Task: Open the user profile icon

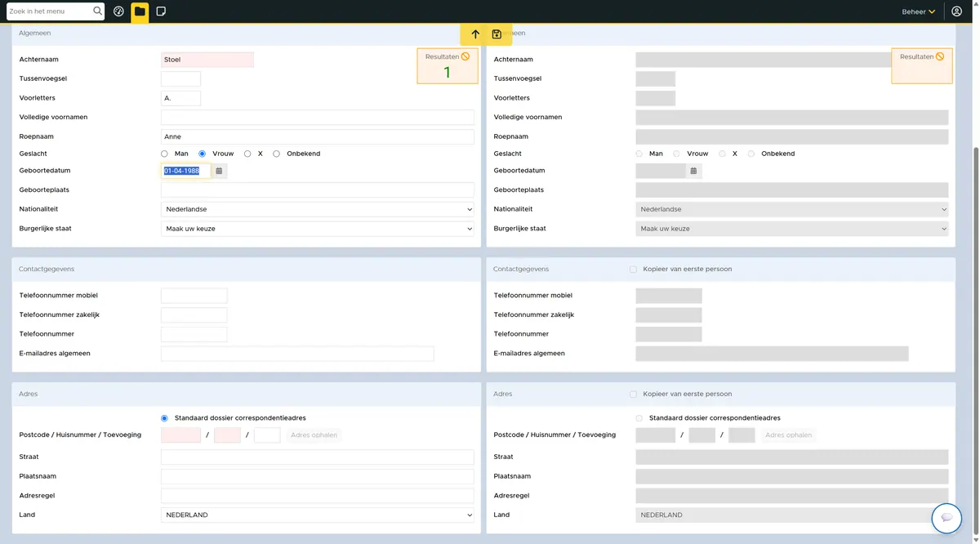Action: point(957,11)
